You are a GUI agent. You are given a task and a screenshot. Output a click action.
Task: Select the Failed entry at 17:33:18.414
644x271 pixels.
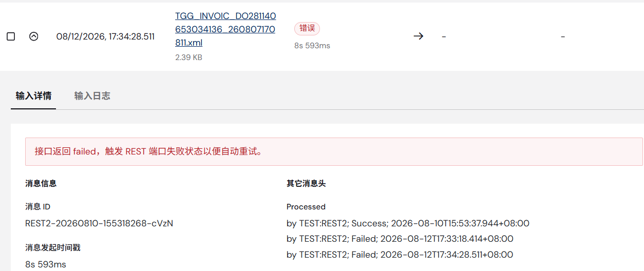click(400, 239)
